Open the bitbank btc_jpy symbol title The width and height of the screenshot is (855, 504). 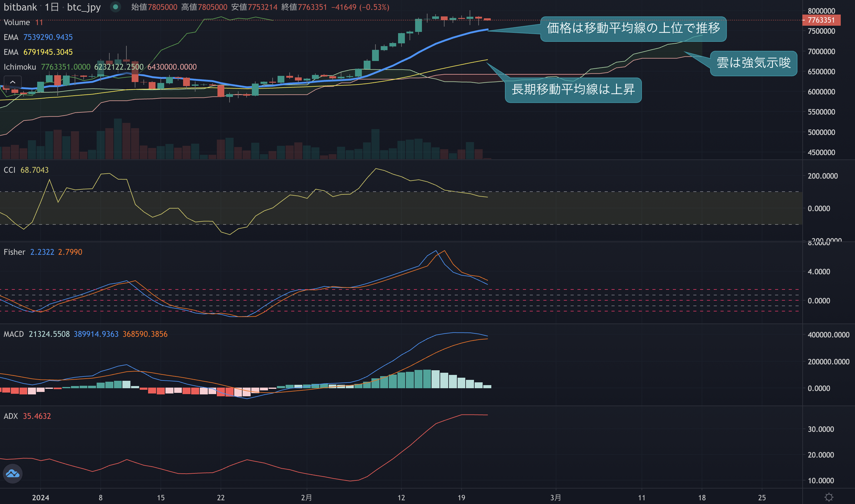52,7
